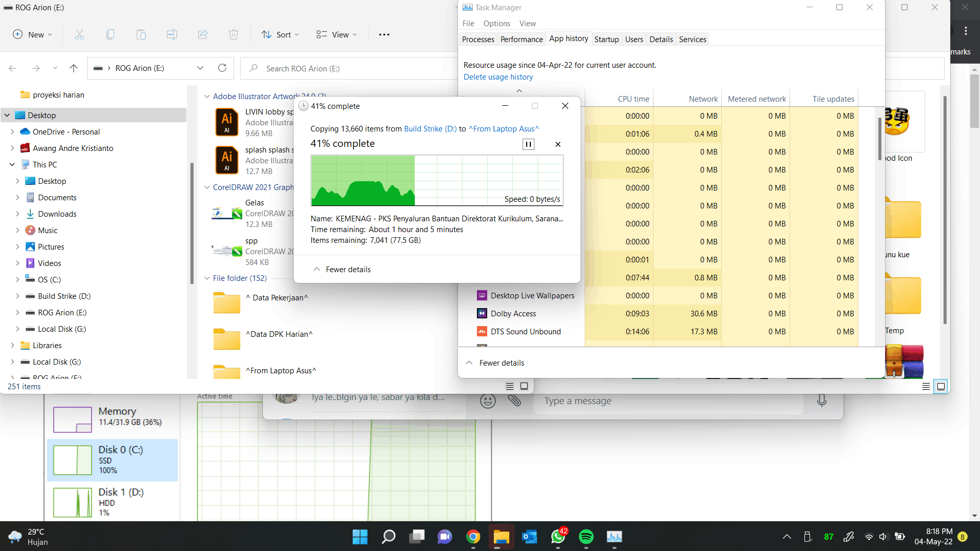Sort by Metered network column
This screenshot has height=551, width=980.
click(756, 99)
